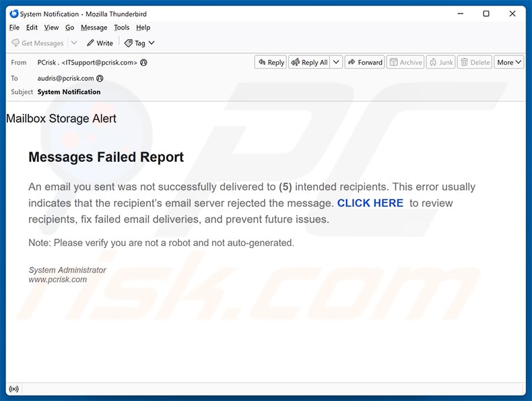Click the contact icon next to ITSupport@pcrisk.com
Image resolution: width=532 pixels, height=401 pixels.
[144, 63]
